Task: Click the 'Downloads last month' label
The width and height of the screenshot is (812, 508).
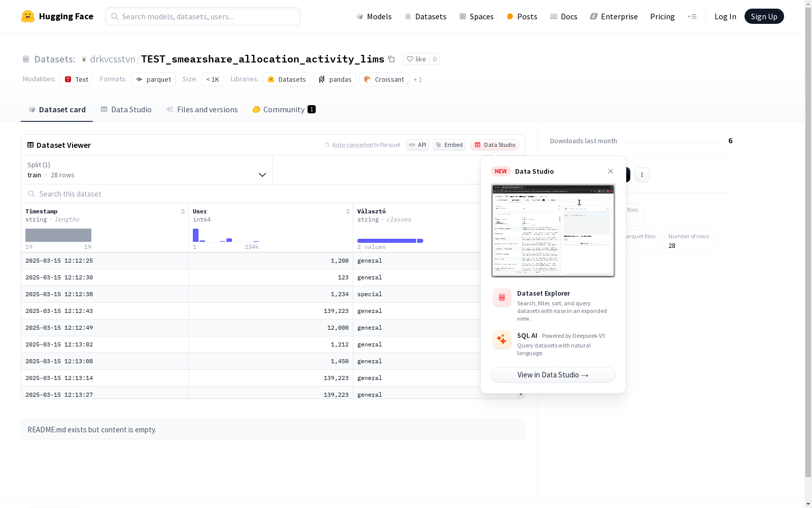Action: tap(583, 141)
